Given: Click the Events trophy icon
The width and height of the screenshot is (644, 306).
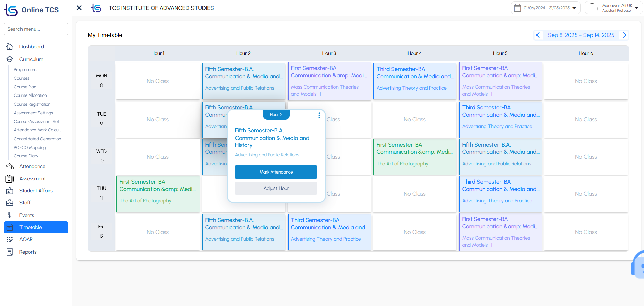Looking at the screenshot, I should 10,215.
